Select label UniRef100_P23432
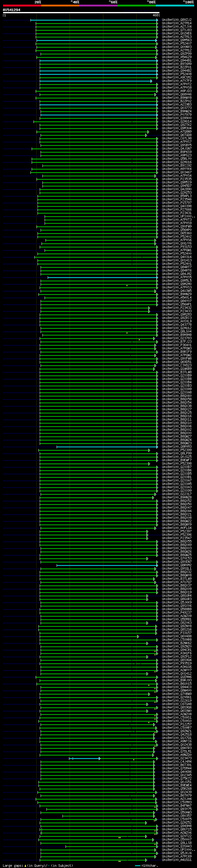 click(176, 308)
